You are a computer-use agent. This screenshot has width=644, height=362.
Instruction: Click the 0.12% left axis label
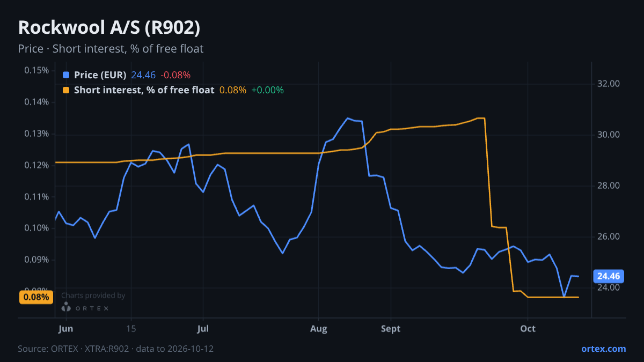click(36, 165)
